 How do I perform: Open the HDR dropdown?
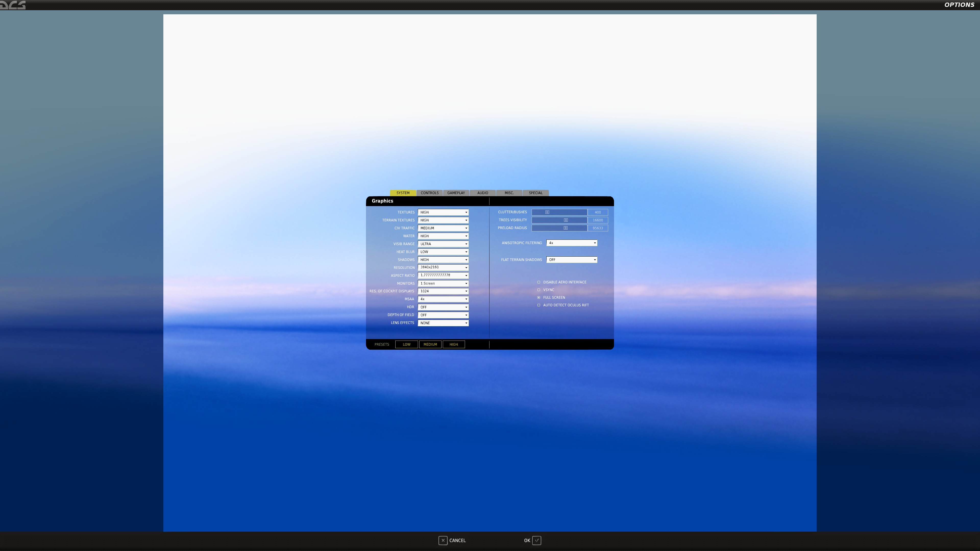click(443, 307)
